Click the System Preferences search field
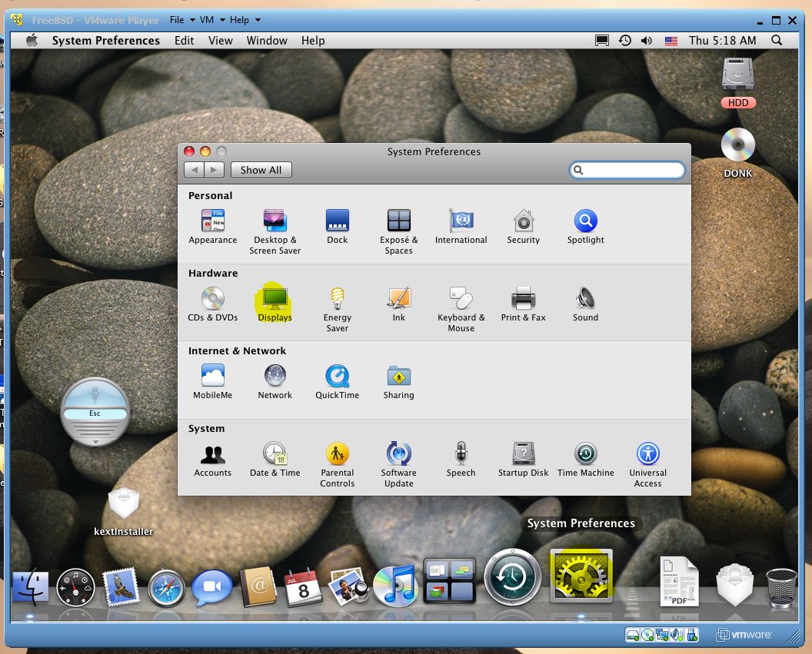This screenshot has height=654, width=812. click(x=627, y=170)
